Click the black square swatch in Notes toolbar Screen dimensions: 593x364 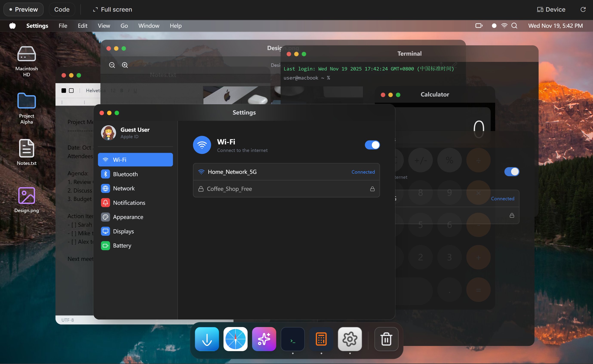click(x=64, y=90)
